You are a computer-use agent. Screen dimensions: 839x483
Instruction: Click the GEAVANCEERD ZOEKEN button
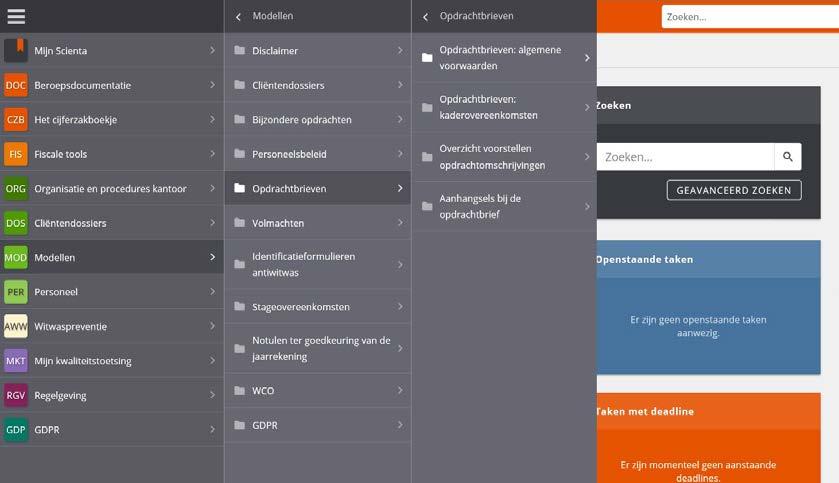coord(734,190)
